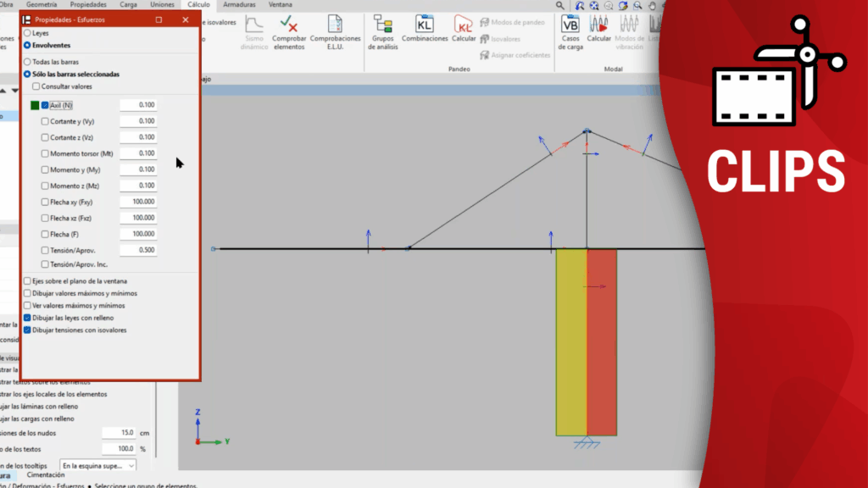Viewport: 868px width, 488px height.
Task: Open Casos de carga in Modal
Action: click(x=570, y=24)
